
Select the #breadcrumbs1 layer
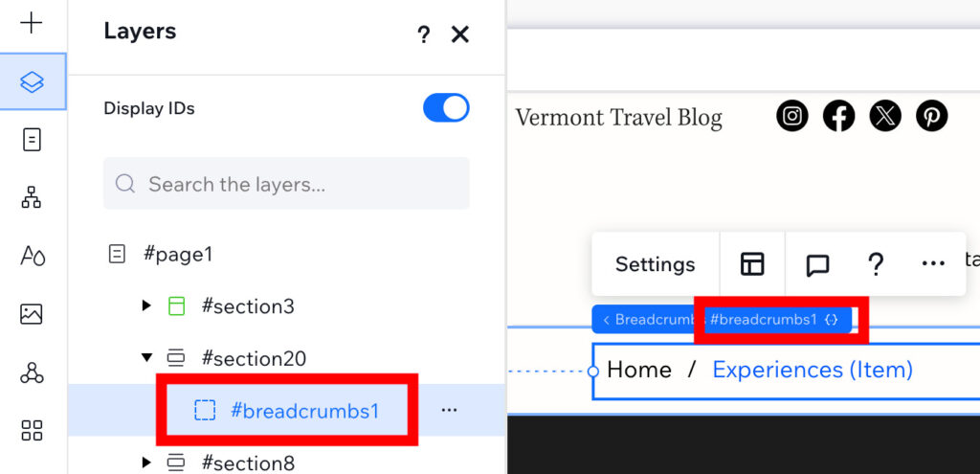[286, 410]
